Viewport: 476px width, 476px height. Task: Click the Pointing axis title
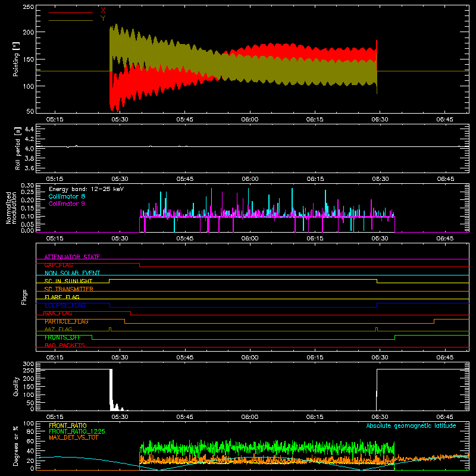point(16,59)
